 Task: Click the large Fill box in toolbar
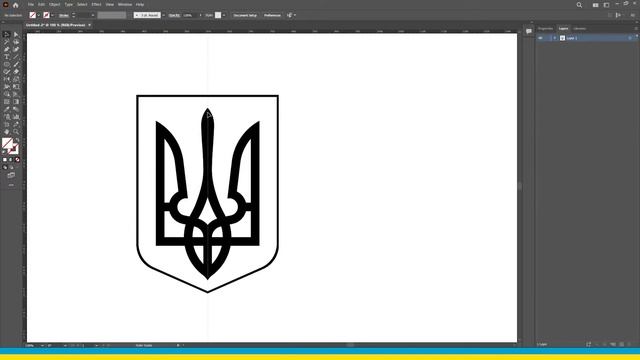tap(7, 143)
